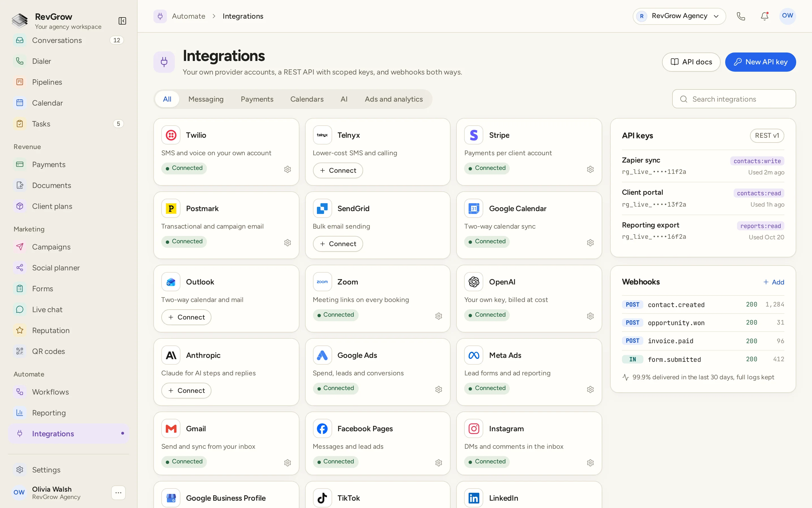Collapse the sidebar panel icon
This screenshot has width=812, height=508.
coord(122,21)
